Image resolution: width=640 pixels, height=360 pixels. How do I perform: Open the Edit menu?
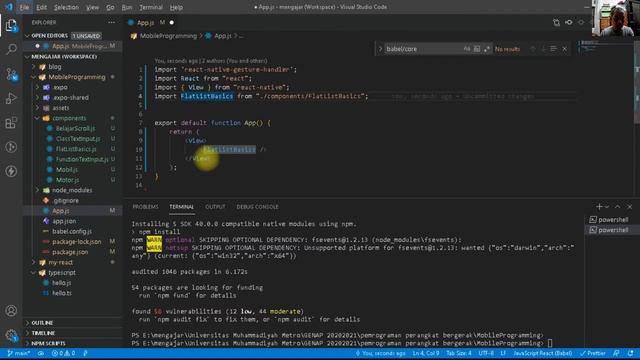pos(41,7)
